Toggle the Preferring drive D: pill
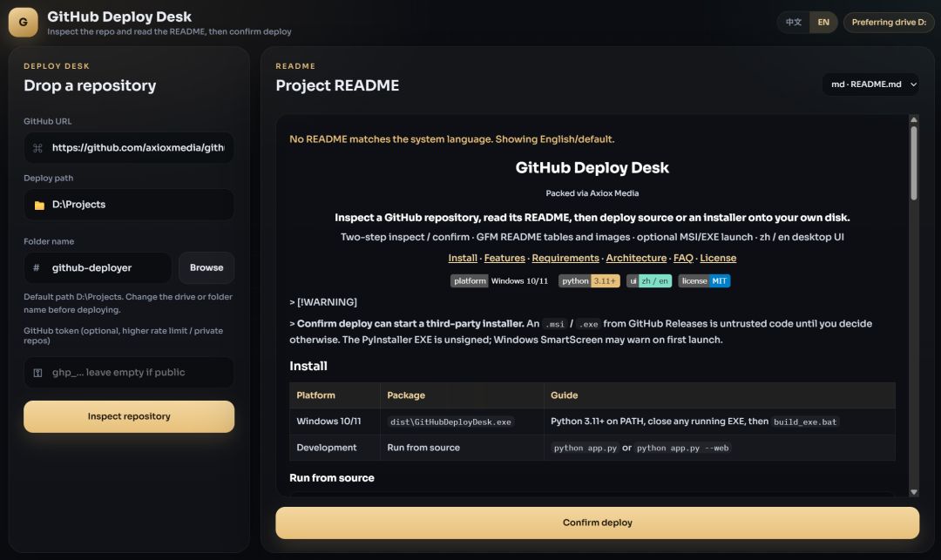Screen dimensions: 941x560 pos(889,22)
